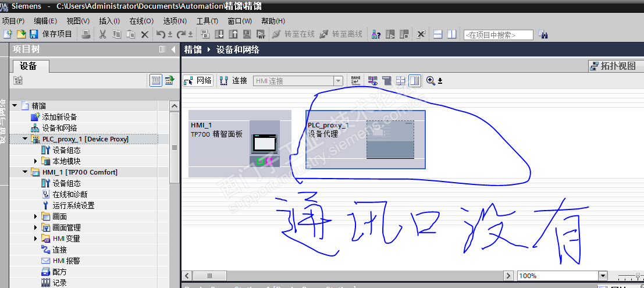The image size is (644, 288).
Task: Click the Download to device icon
Action: (x=219, y=34)
